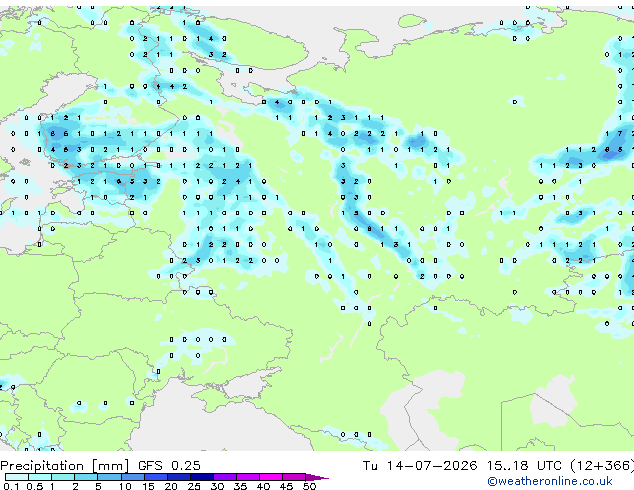Click the legend label '0.5'
Viewport: 634px width, 490px height.
tap(35, 486)
